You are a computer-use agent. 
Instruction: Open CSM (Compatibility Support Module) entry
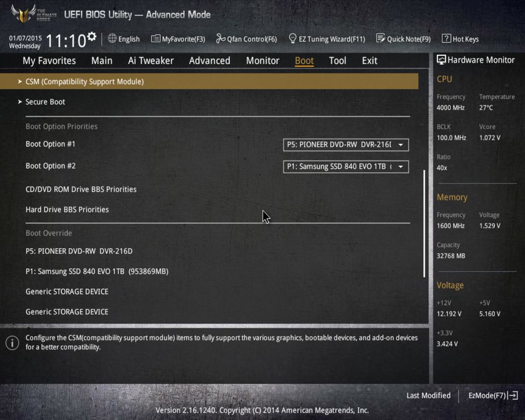point(209,82)
